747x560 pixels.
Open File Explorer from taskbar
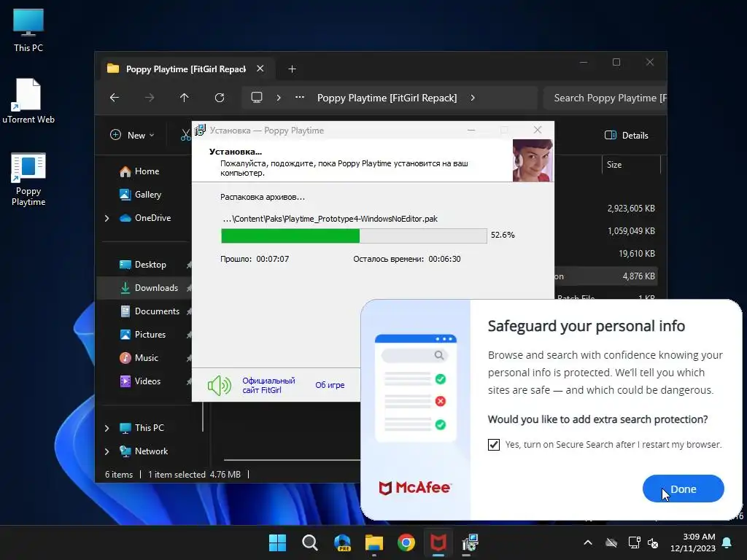pos(374,542)
